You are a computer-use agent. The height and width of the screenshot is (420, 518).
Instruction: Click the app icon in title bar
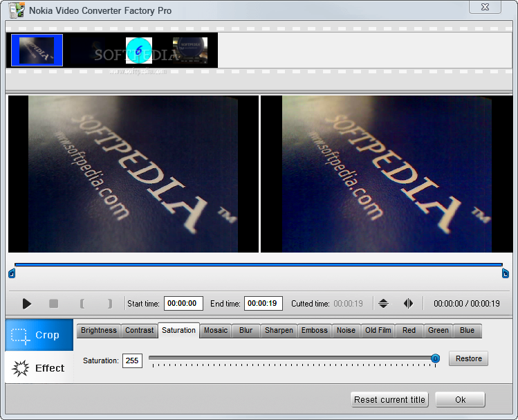coord(16,10)
